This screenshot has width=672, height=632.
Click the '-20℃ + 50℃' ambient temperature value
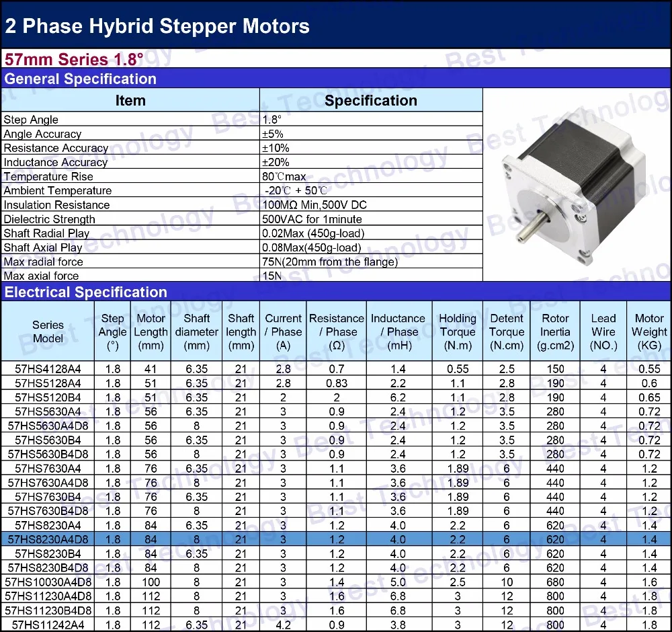(x=296, y=190)
